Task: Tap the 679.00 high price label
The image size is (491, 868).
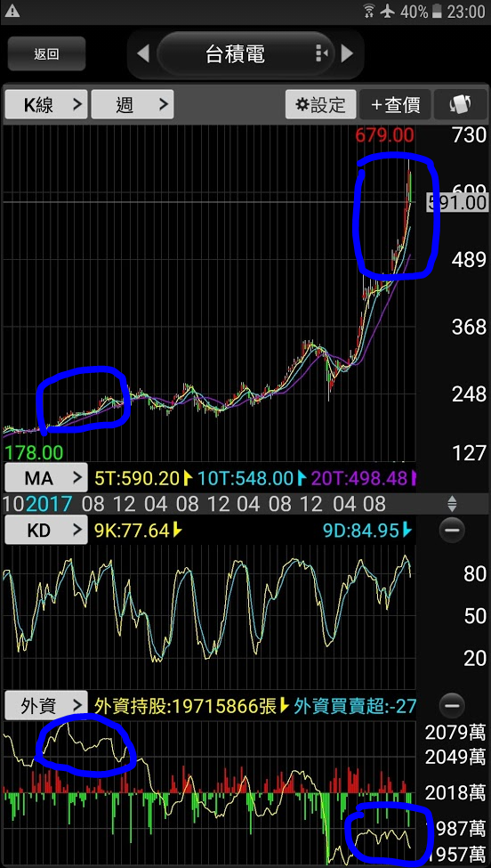Action: 384,134
